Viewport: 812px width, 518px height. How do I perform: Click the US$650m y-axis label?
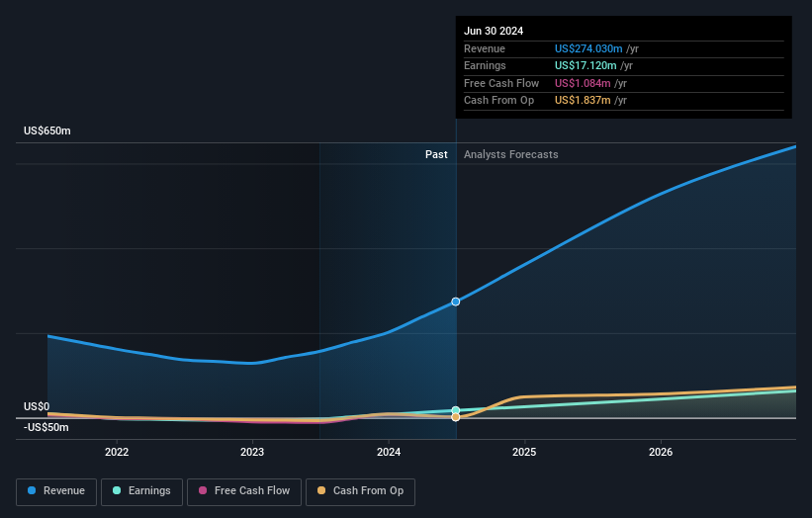coord(47,130)
